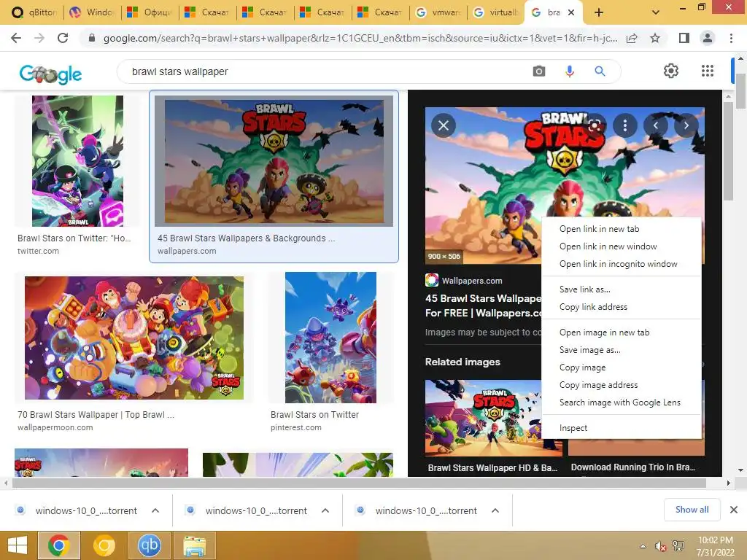This screenshot has height=560, width=747.
Task: Close the downloads bar
Action: point(734,510)
